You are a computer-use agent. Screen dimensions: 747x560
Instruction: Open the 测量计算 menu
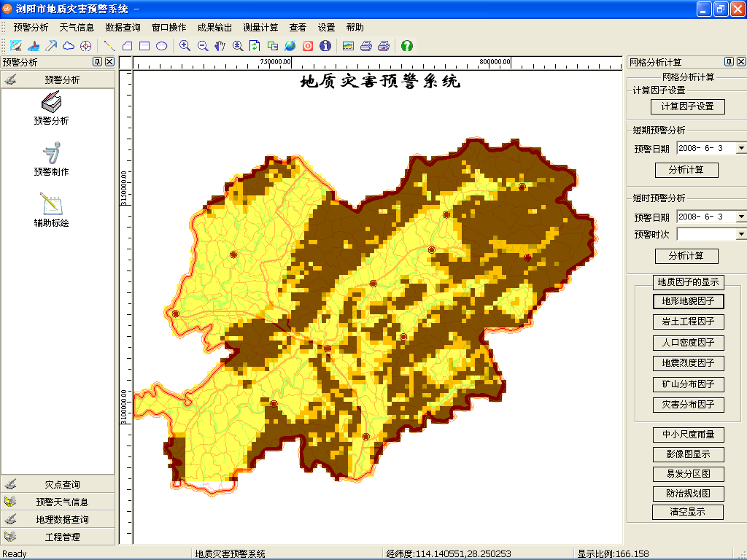click(260, 28)
